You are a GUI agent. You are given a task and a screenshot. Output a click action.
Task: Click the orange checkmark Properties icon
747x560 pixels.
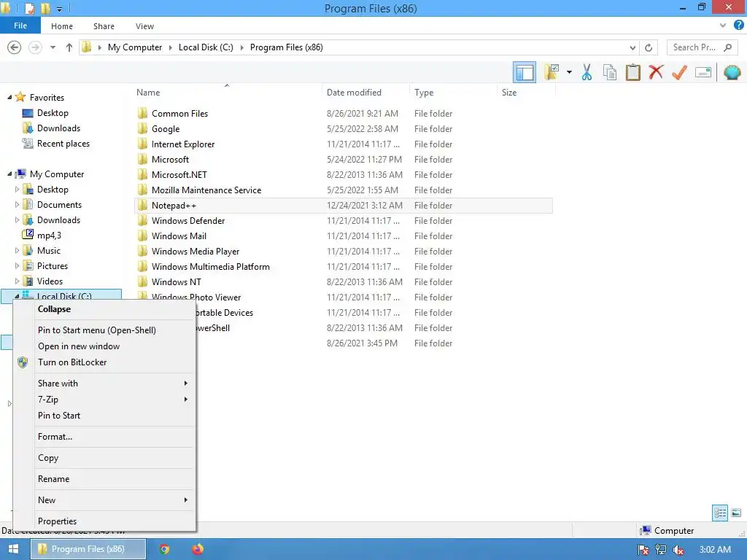(679, 72)
